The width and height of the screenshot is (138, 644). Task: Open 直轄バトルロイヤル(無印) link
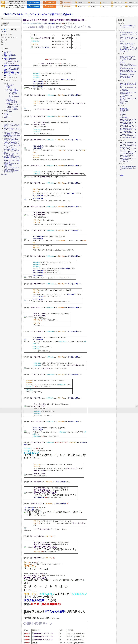[11, 70]
